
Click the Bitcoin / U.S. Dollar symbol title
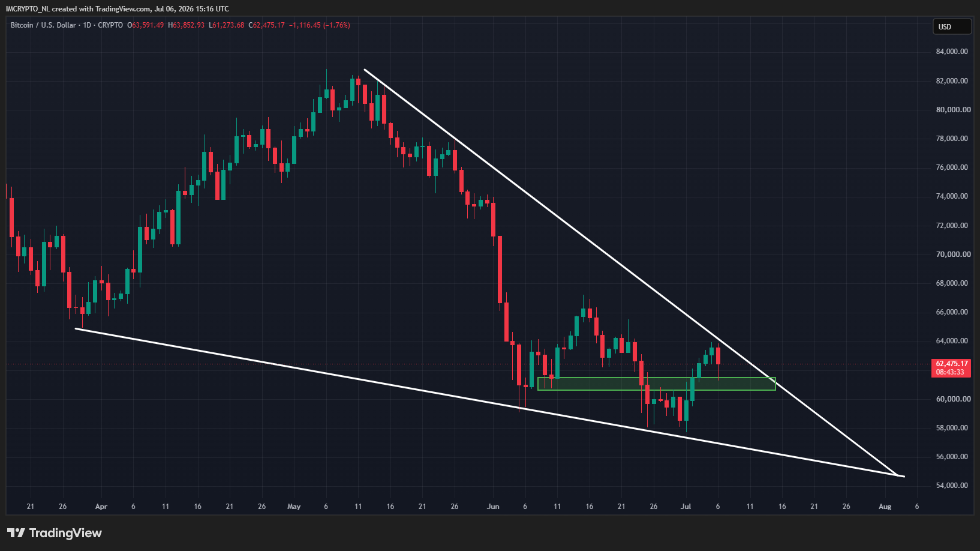click(x=43, y=25)
